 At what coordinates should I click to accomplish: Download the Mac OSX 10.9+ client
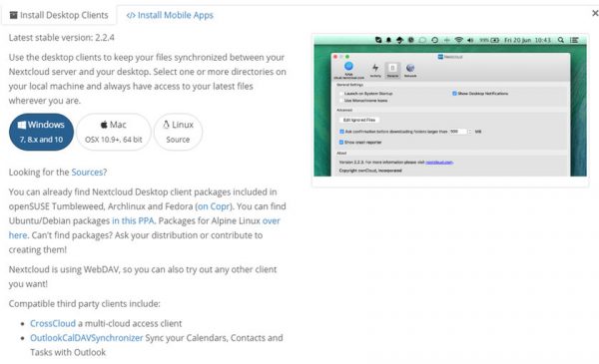click(x=114, y=132)
